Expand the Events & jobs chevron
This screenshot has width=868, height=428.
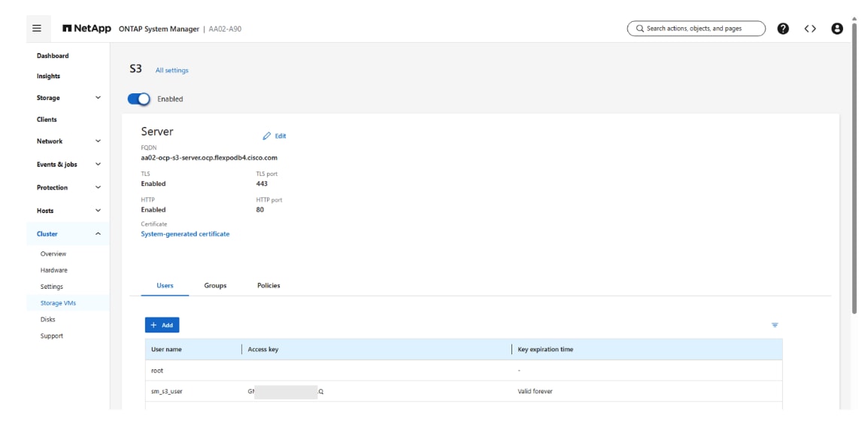(98, 165)
